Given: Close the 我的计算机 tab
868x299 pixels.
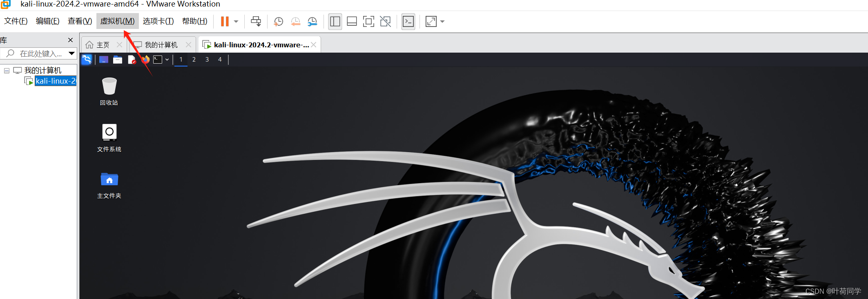Looking at the screenshot, I should pyautogui.click(x=188, y=45).
